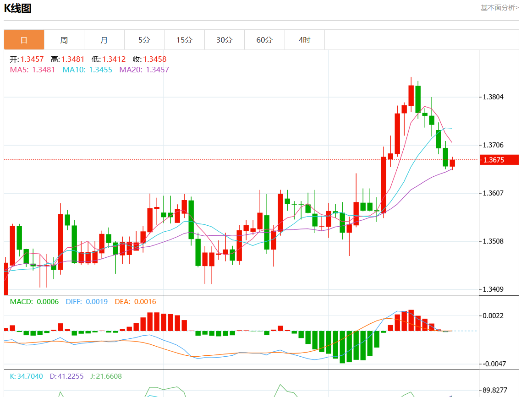This screenshot has width=532, height=397.
Task: Click the 高: 1.3481 high value
Action: 67,60
